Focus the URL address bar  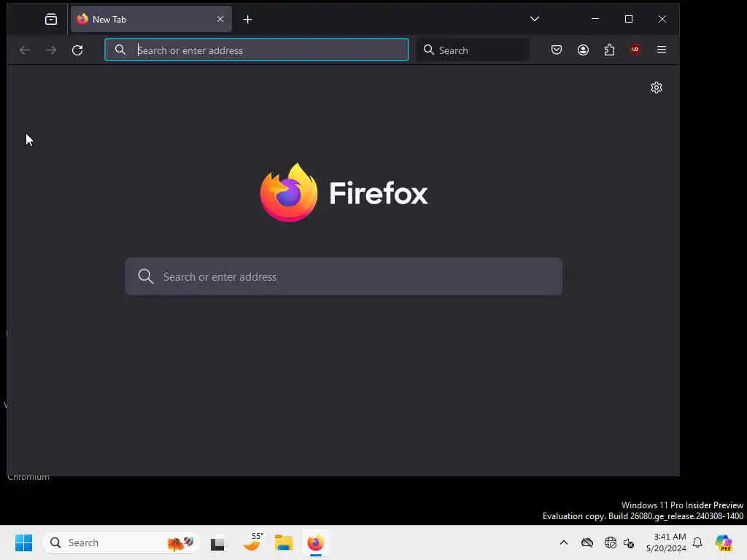[257, 50]
